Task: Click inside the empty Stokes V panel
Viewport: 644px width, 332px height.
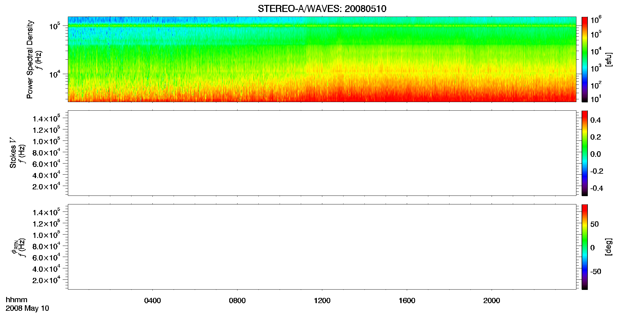Action: click(x=322, y=153)
